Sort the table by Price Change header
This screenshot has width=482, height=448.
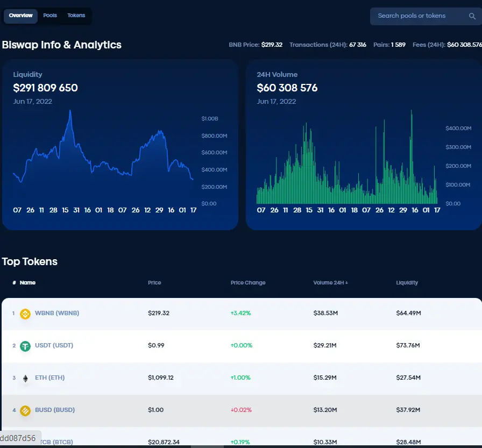coord(248,283)
